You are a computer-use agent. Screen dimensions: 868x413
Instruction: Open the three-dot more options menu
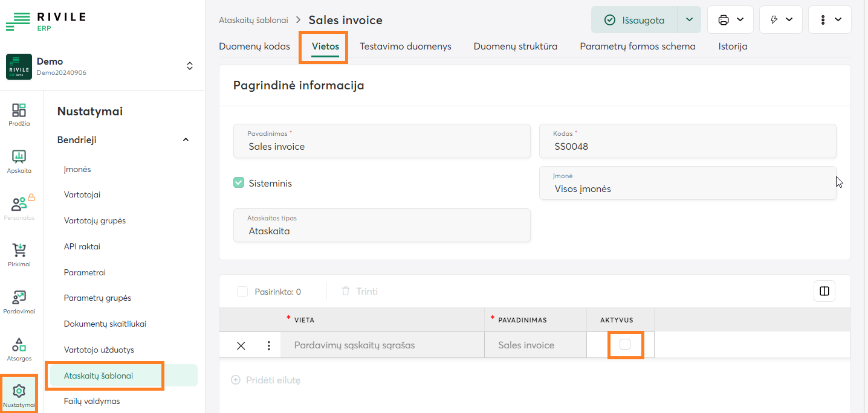click(x=829, y=20)
